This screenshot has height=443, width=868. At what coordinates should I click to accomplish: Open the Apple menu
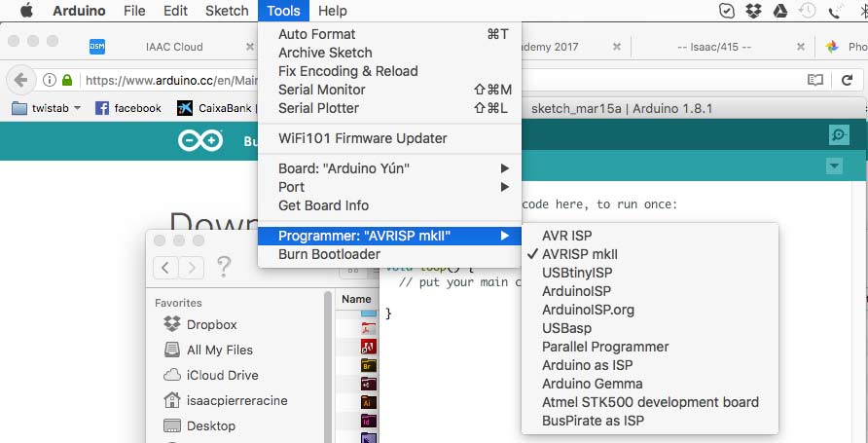26,11
